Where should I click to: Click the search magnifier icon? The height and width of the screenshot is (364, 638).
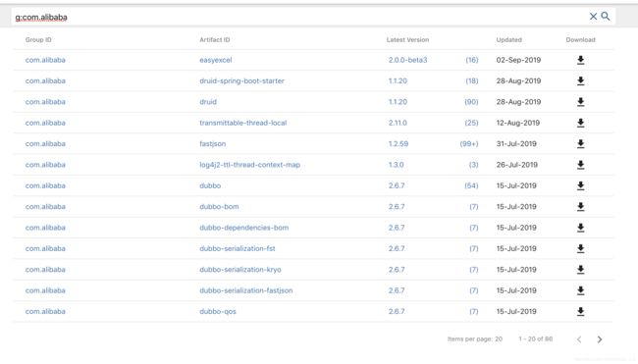click(x=606, y=17)
